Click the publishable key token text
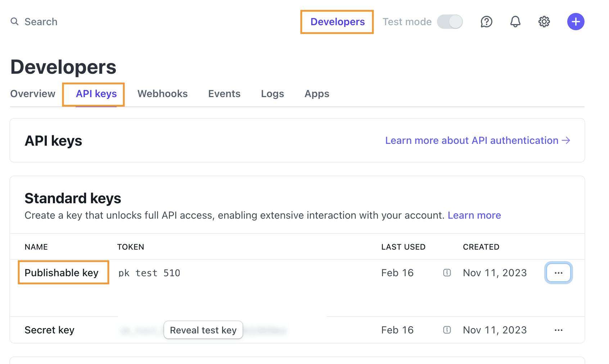This screenshot has height=364, width=609. [149, 273]
